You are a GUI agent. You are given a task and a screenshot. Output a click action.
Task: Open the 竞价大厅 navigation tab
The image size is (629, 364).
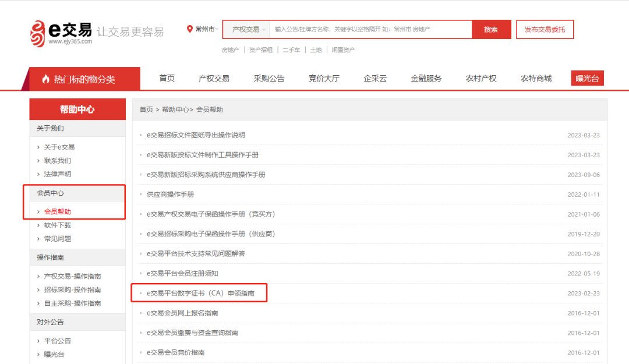324,79
